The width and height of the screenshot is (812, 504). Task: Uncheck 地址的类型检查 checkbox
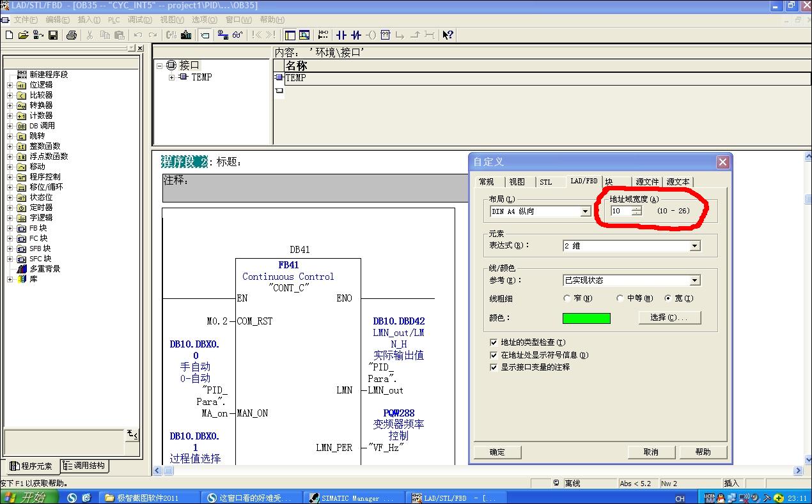493,342
